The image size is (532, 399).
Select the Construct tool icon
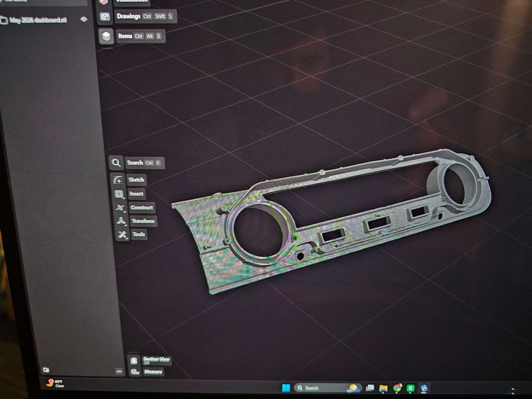click(120, 208)
